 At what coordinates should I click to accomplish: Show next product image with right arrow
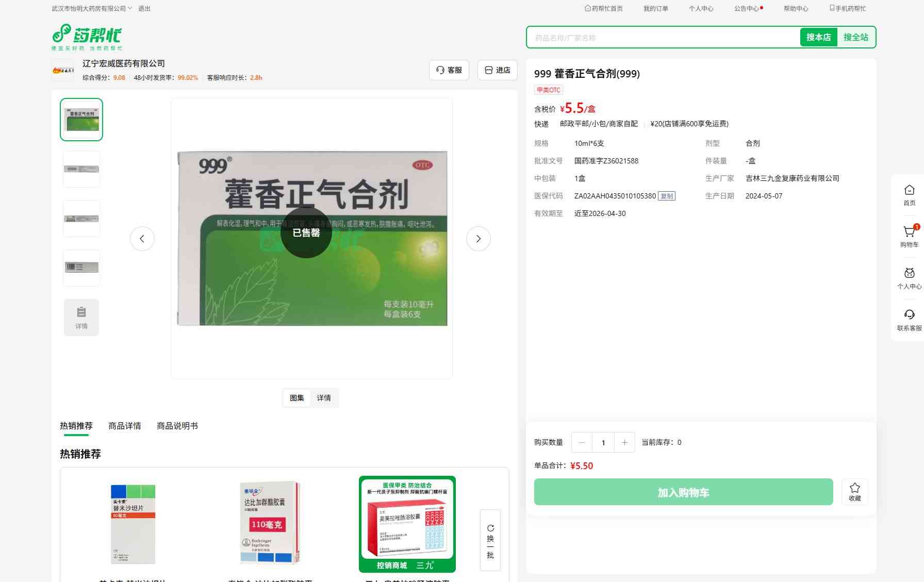tap(478, 239)
